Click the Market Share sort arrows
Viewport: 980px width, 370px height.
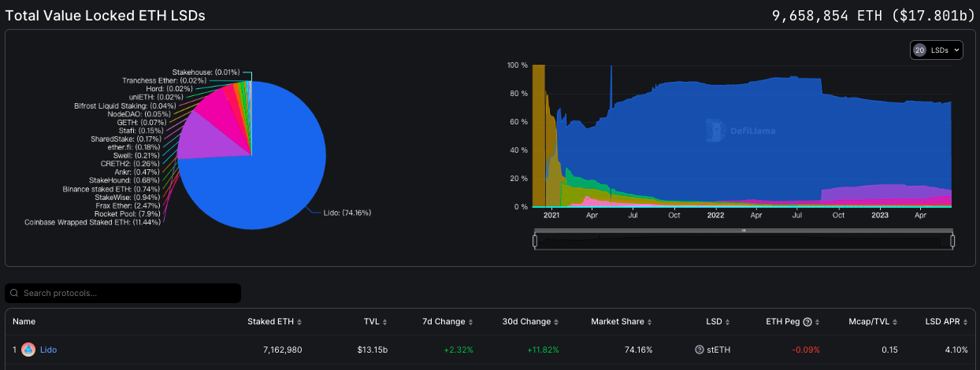point(650,322)
